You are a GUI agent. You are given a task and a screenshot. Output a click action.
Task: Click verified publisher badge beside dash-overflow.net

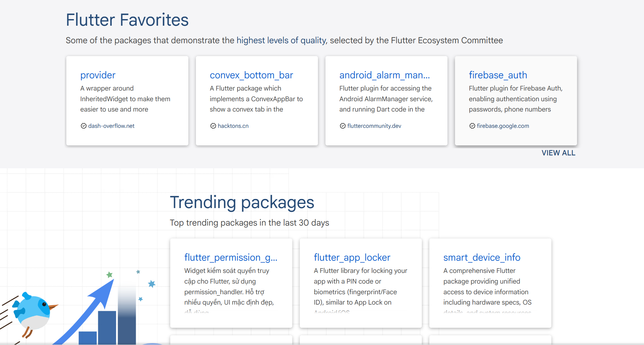84,126
